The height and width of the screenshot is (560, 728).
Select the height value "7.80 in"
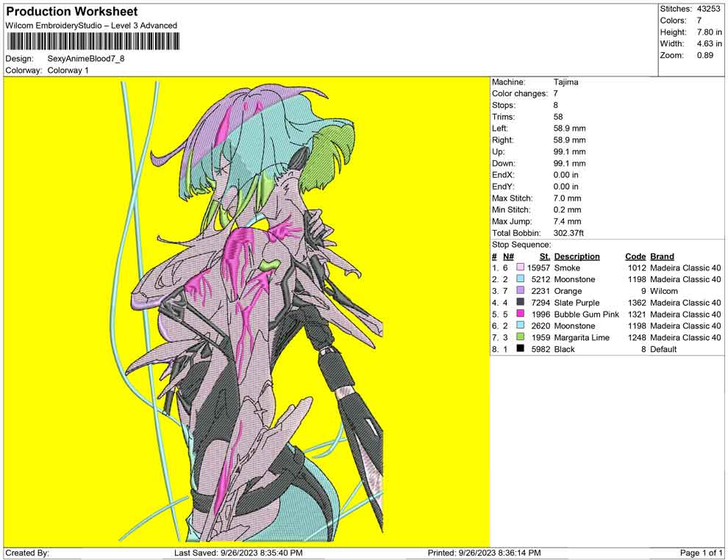tap(710, 32)
